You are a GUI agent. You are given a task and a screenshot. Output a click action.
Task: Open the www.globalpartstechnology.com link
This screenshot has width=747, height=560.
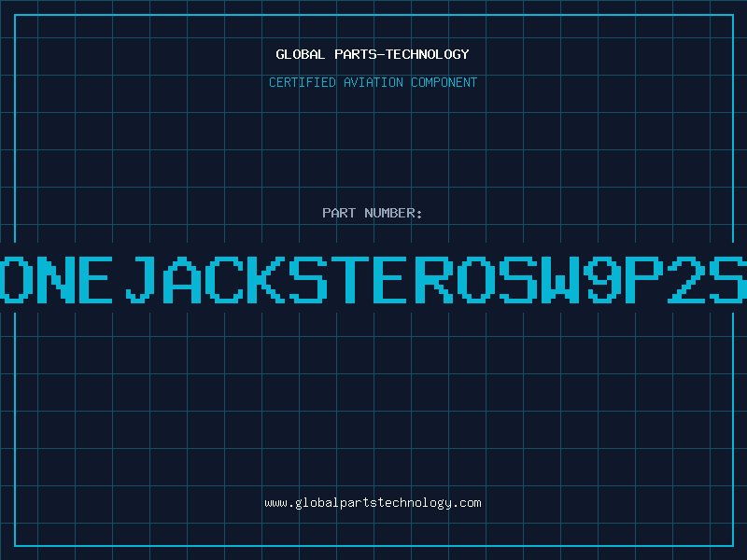(373, 503)
